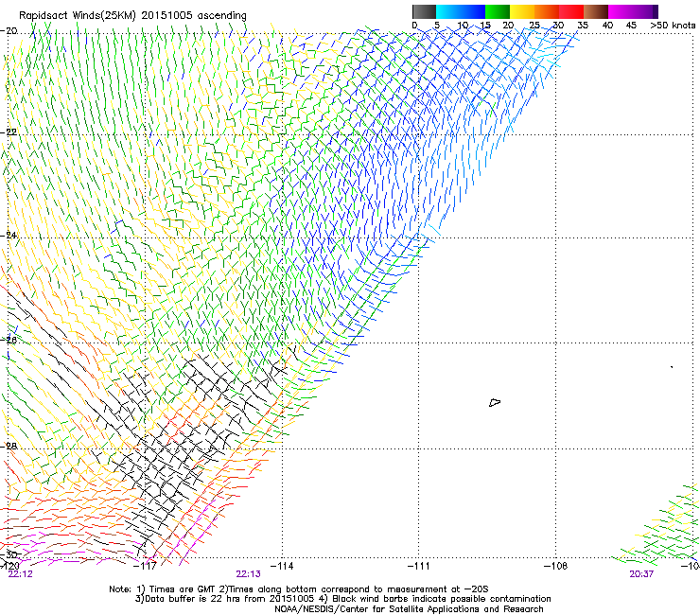
Task: Click the magenta 40-45 knots legend segment
Action: point(621,11)
